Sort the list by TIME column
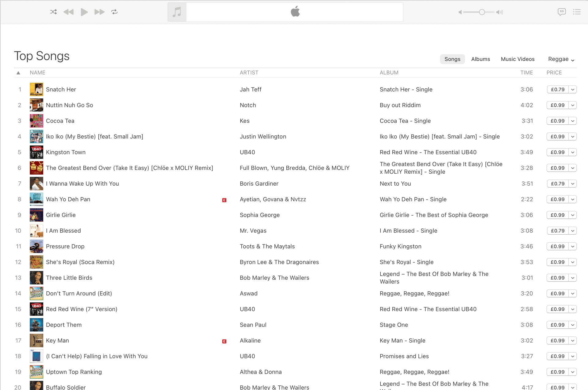The width and height of the screenshot is (588, 390). [526, 73]
